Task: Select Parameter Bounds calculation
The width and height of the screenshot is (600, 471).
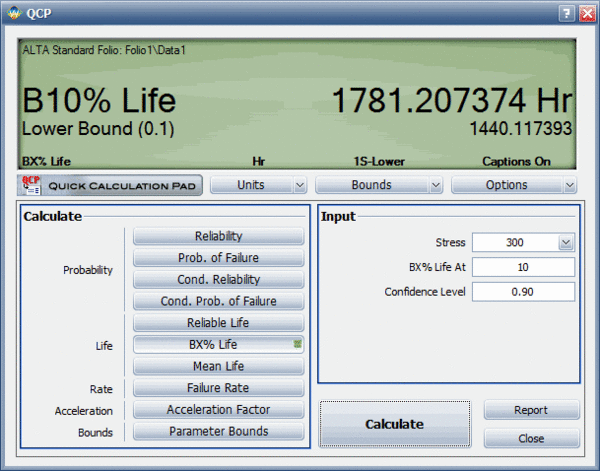Action: click(x=218, y=431)
